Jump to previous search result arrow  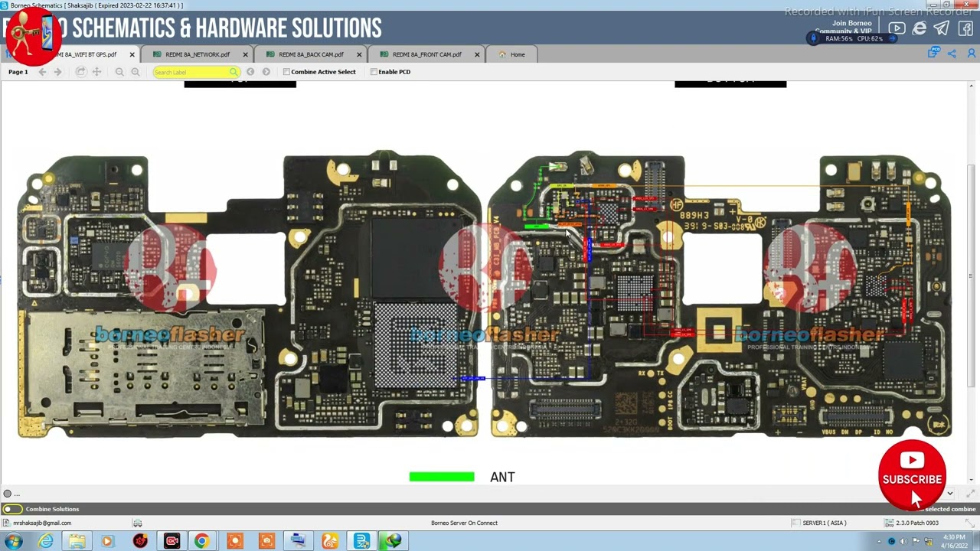tap(250, 72)
